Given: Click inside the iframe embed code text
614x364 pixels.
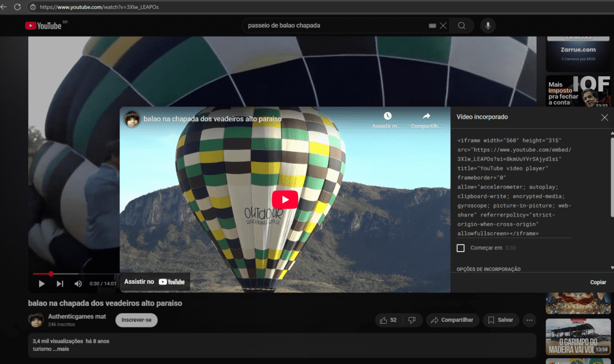Looking at the screenshot, I should [x=514, y=187].
